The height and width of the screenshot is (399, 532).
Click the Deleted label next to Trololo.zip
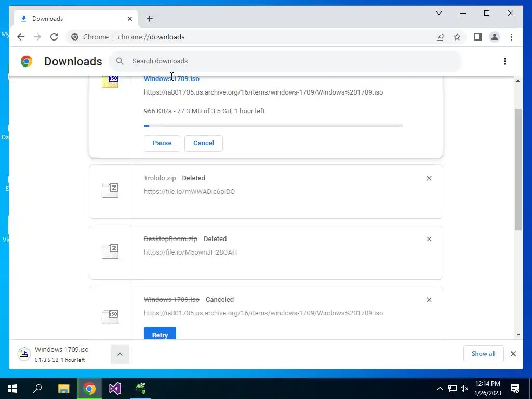click(193, 178)
